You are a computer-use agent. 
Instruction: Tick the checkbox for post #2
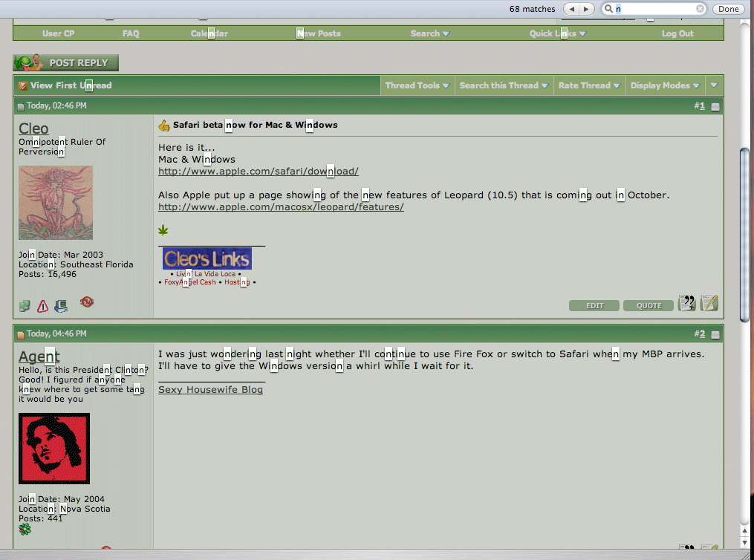coord(715,335)
